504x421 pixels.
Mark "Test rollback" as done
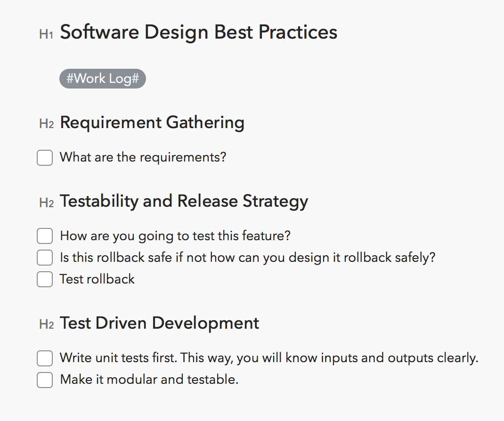tap(45, 279)
